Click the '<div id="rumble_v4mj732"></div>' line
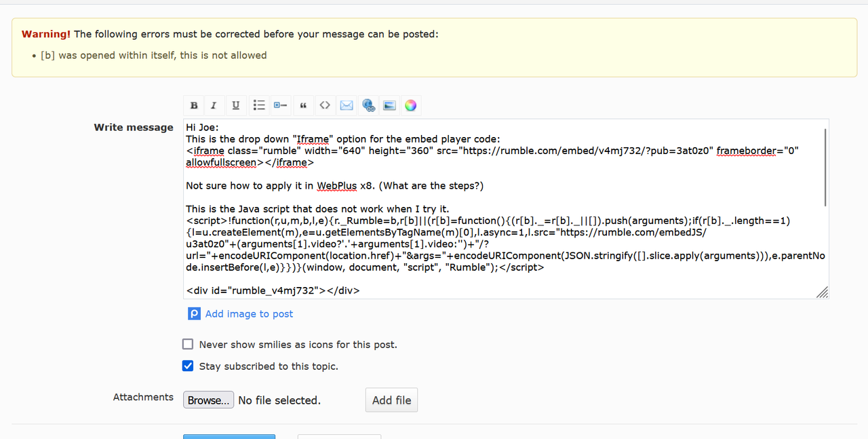This screenshot has height=439, width=868. [x=273, y=290]
